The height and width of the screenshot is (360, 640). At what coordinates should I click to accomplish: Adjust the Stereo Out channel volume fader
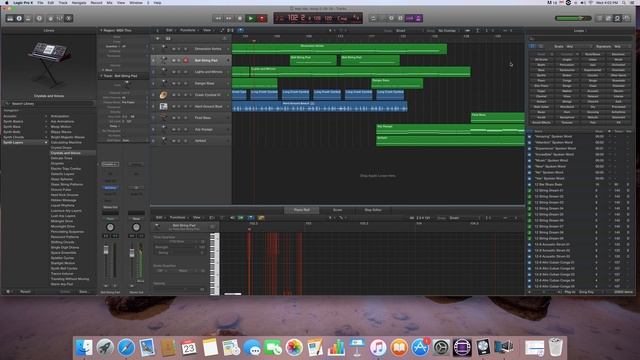[x=132, y=253]
